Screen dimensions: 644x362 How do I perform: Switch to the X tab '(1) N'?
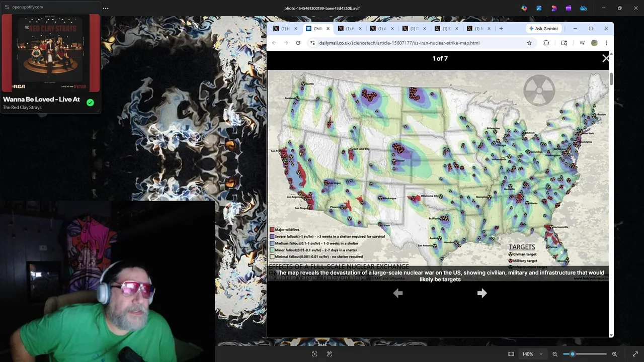tap(475, 29)
